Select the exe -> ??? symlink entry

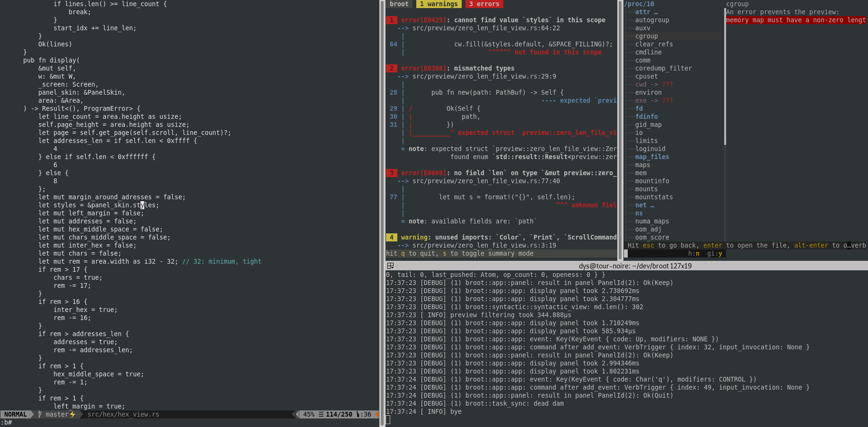654,100
